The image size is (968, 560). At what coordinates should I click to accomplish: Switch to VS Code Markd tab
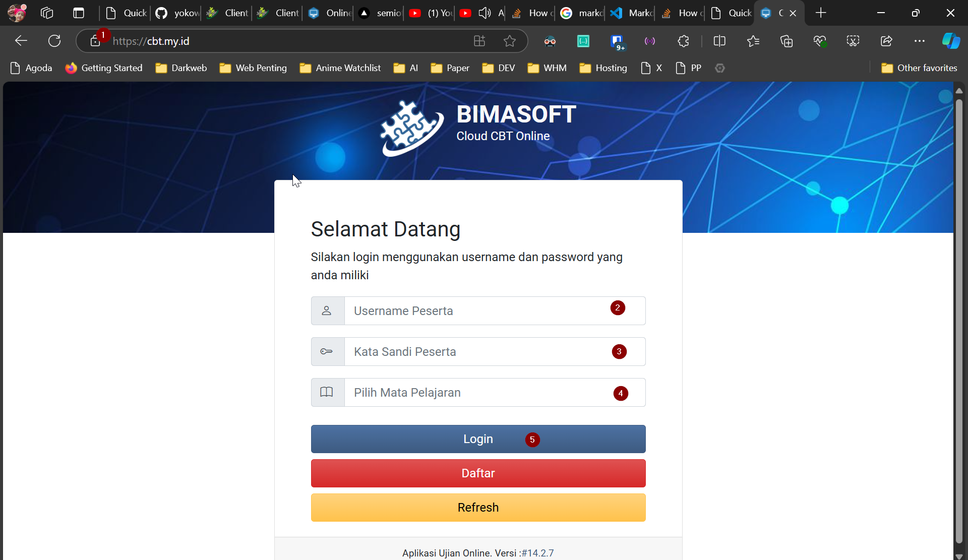(631, 13)
